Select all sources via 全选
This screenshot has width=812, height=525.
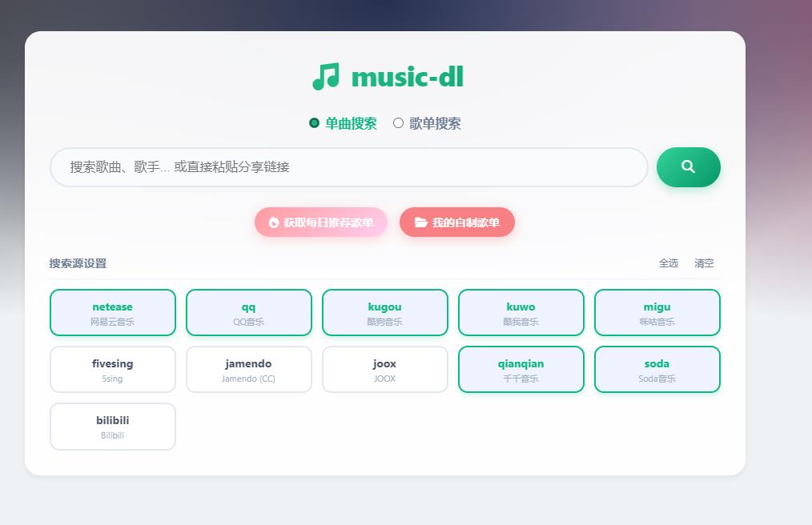[x=669, y=263]
